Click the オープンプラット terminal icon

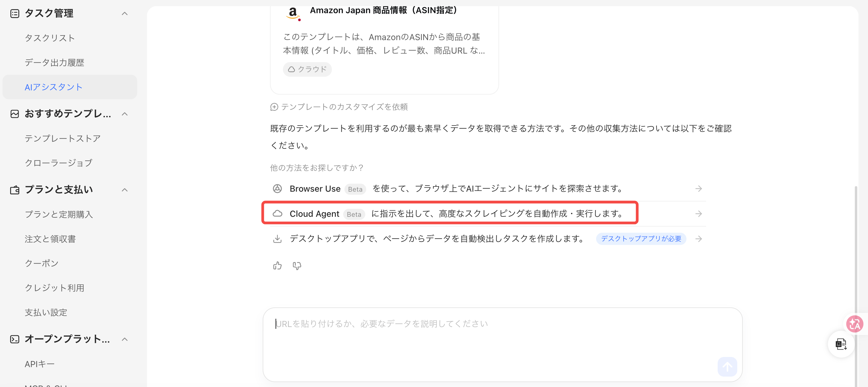point(14,339)
